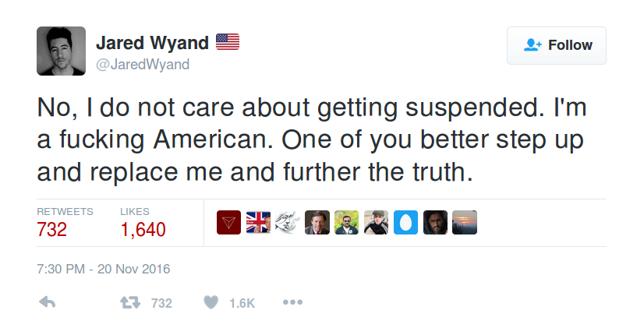This screenshot has width=644, height=335.
Task: Click the dark red triangle logo avatar
Action: 229,223
